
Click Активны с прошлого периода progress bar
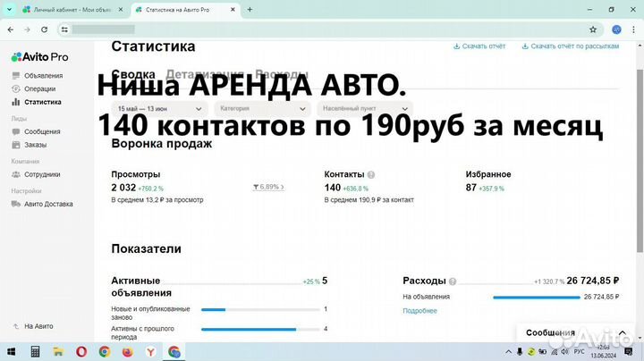260,330
